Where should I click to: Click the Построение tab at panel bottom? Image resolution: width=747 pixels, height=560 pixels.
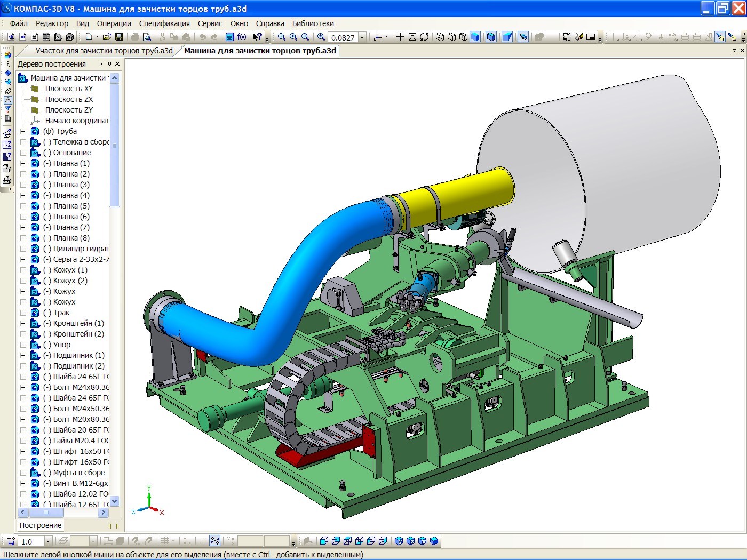[41, 525]
